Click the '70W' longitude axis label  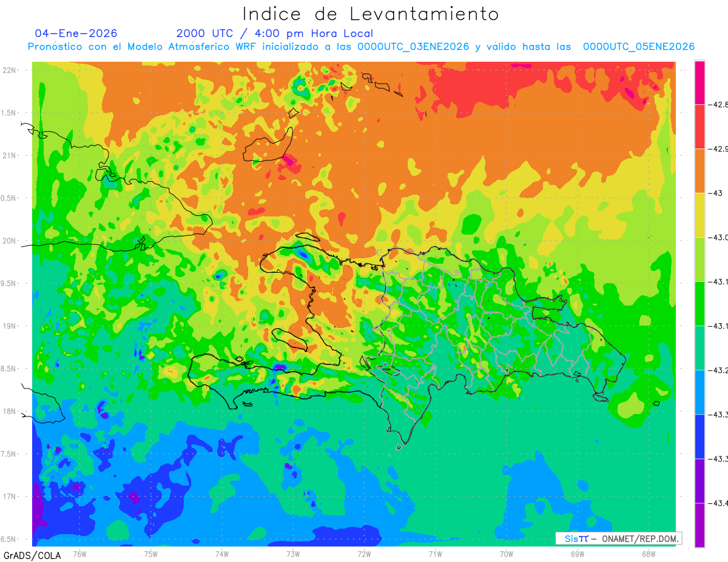click(x=506, y=554)
